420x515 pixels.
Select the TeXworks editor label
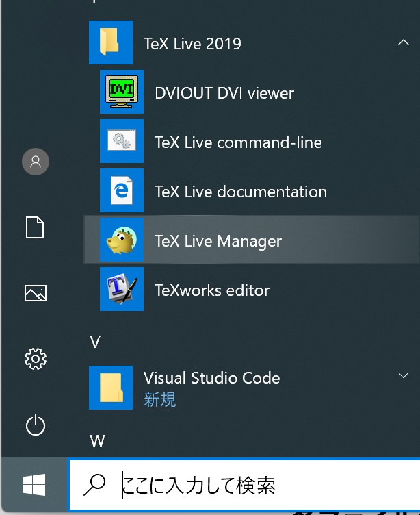212,290
